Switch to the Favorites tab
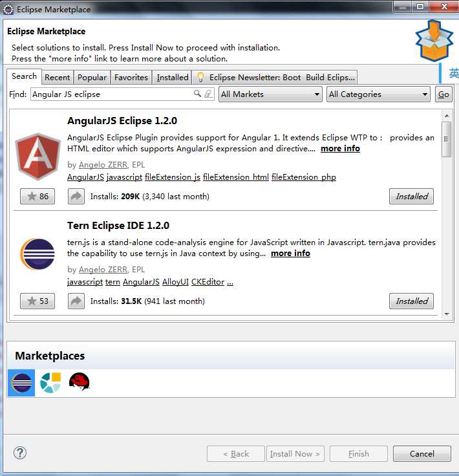The width and height of the screenshot is (459, 476). click(x=131, y=78)
